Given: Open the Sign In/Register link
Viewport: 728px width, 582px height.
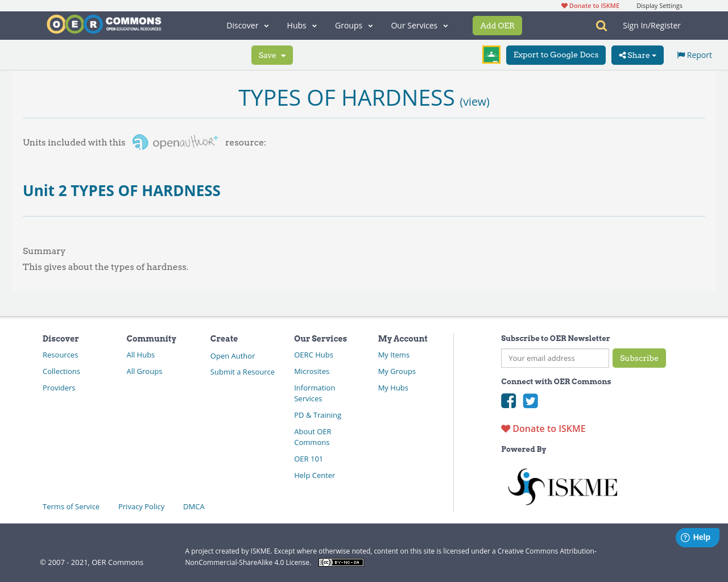Looking at the screenshot, I should click(651, 24).
